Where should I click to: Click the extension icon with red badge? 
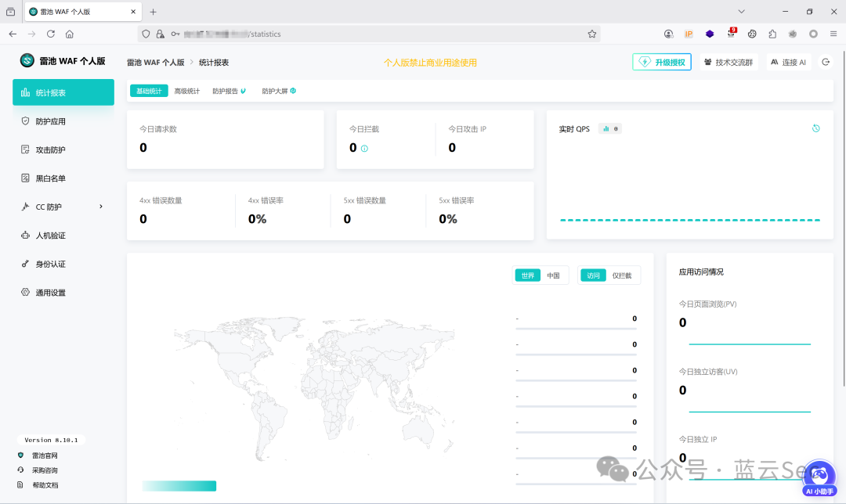pos(732,33)
